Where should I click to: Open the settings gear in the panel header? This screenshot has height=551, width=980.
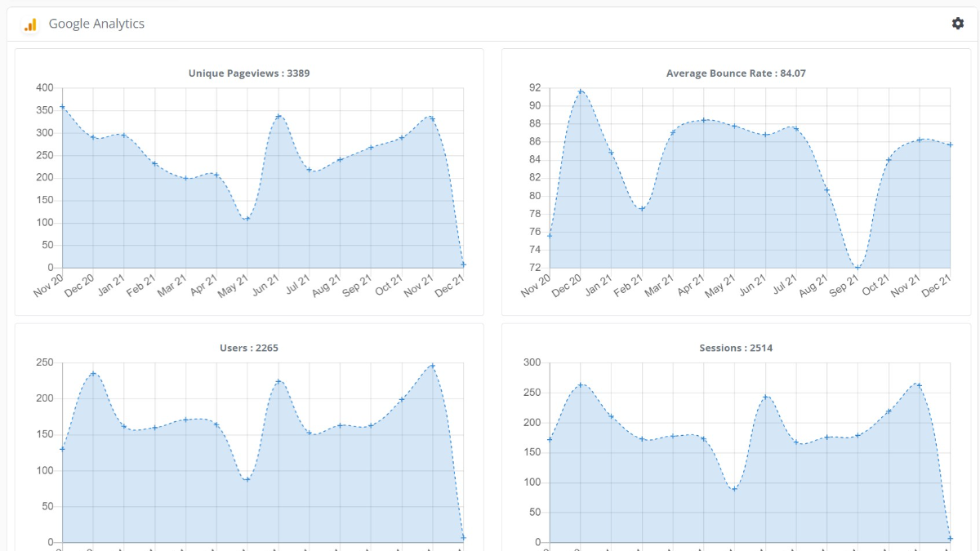[x=958, y=24]
